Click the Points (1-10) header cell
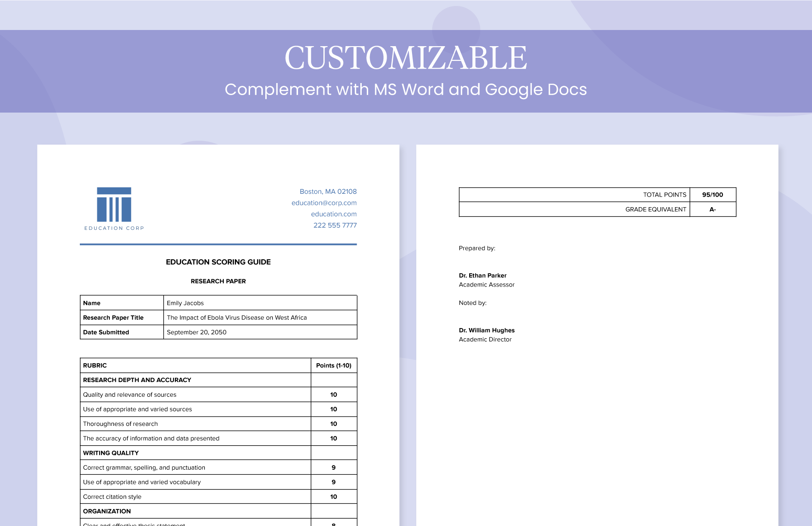The image size is (812, 526). tap(334, 365)
